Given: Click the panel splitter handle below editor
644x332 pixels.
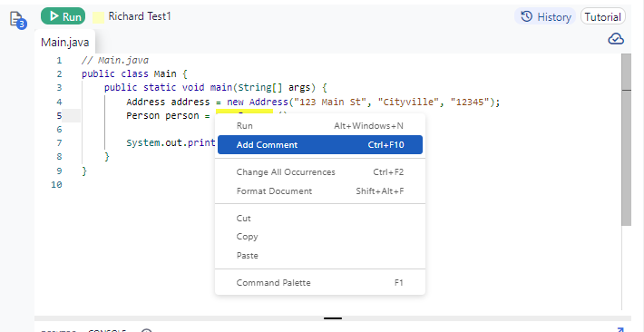Looking at the screenshot, I should coord(333,318).
